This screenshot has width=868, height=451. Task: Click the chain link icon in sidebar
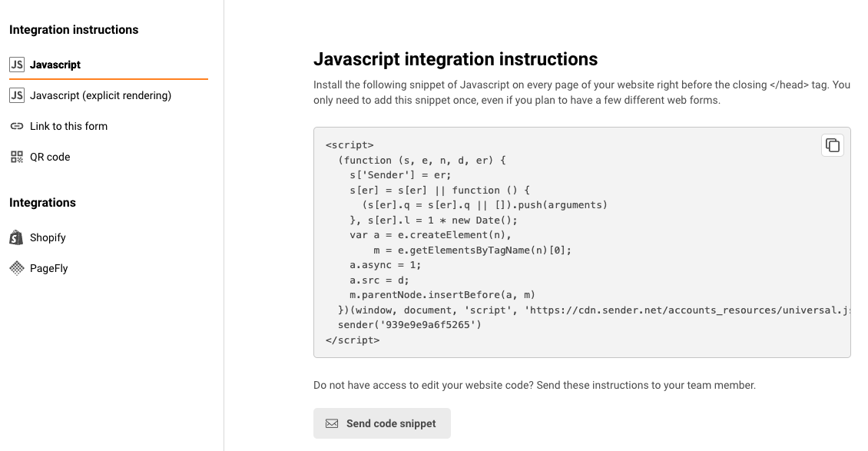(x=16, y=126)
